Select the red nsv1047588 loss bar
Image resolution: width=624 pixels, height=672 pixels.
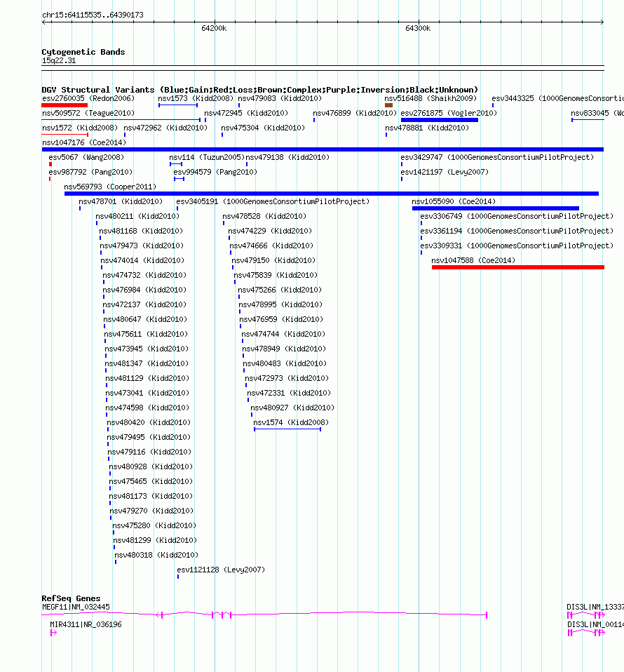518,267
